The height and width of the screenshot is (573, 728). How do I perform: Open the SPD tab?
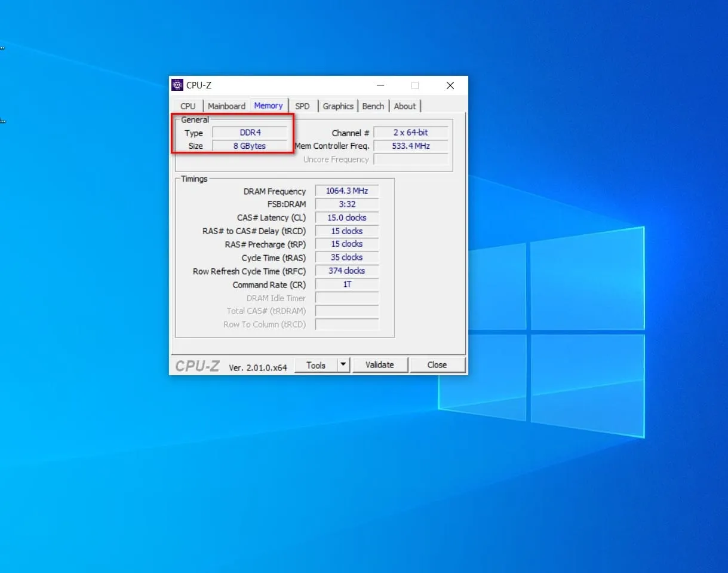click(x=303, y=106)
